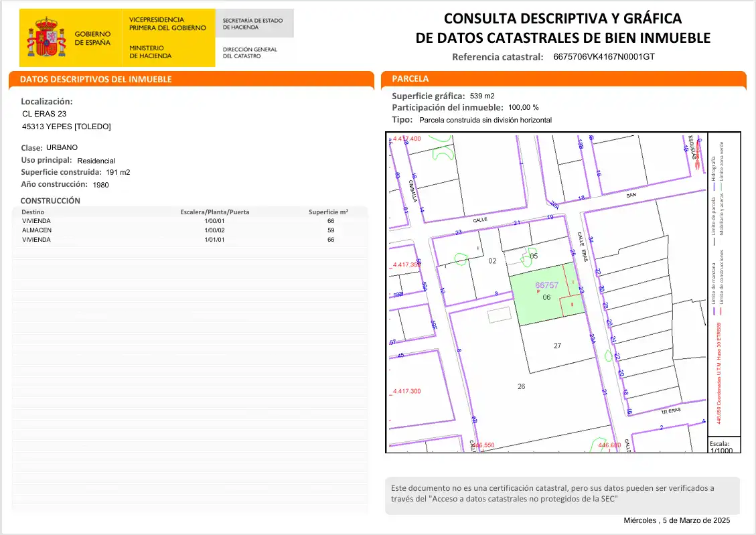
Task: Select the address 'CL ERAS 23'
Action: tap(44, 114)
